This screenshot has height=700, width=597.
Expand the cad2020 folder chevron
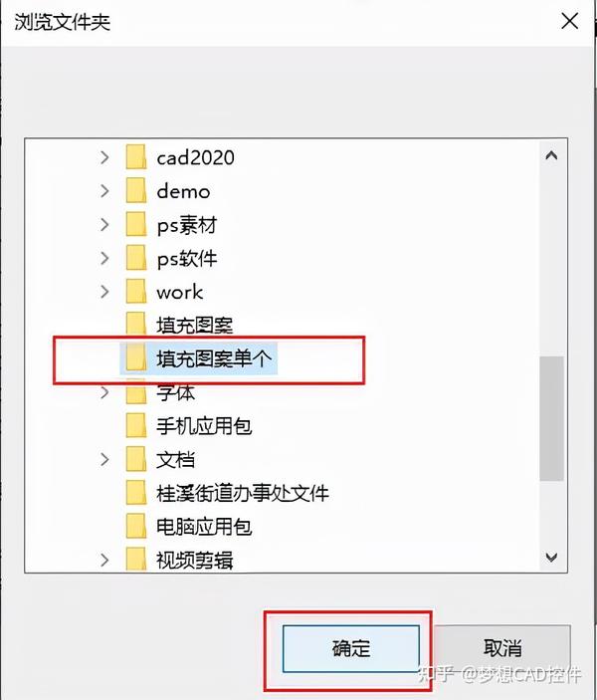104,157
